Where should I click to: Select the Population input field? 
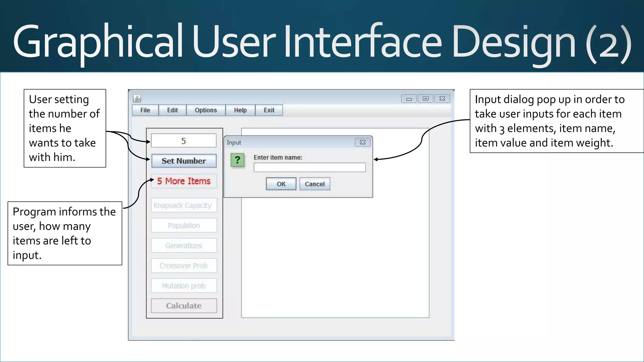(184, 226)
